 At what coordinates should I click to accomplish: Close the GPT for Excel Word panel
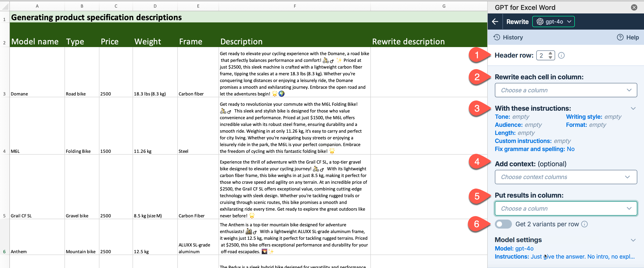click(x=634, y=7)
